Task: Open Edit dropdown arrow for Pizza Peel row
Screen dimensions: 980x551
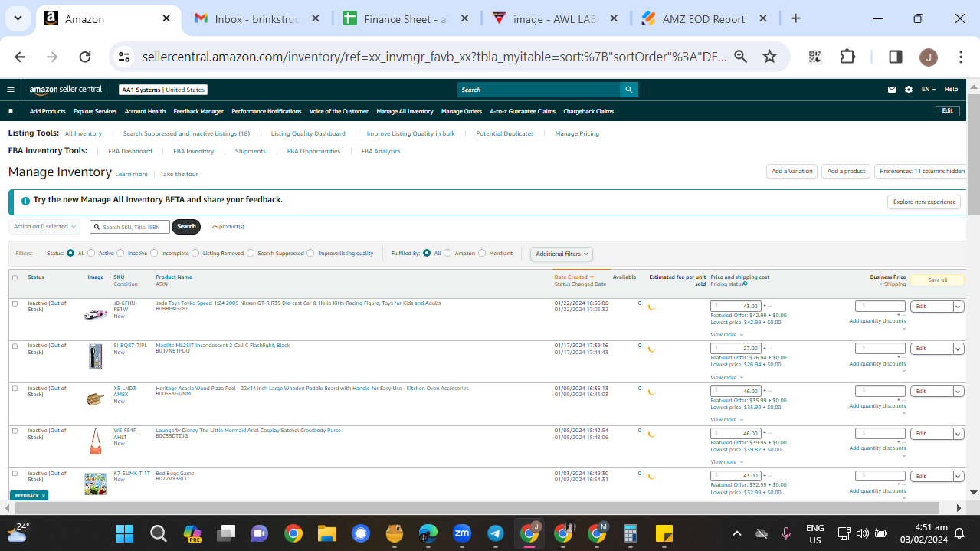Action: (958, 391)
